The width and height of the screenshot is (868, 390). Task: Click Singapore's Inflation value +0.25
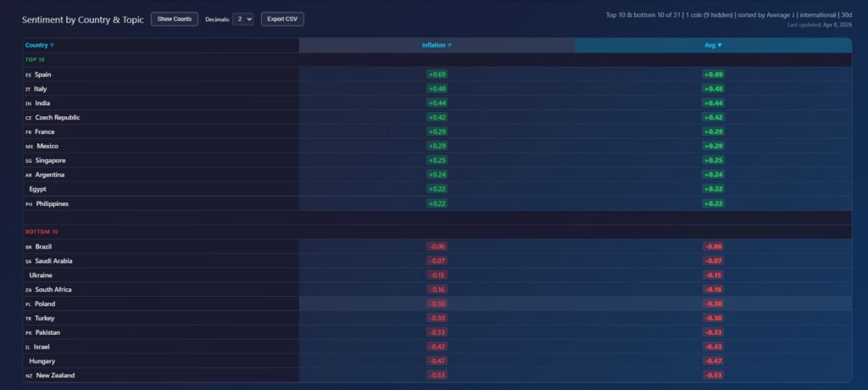(x=437, y=160)
